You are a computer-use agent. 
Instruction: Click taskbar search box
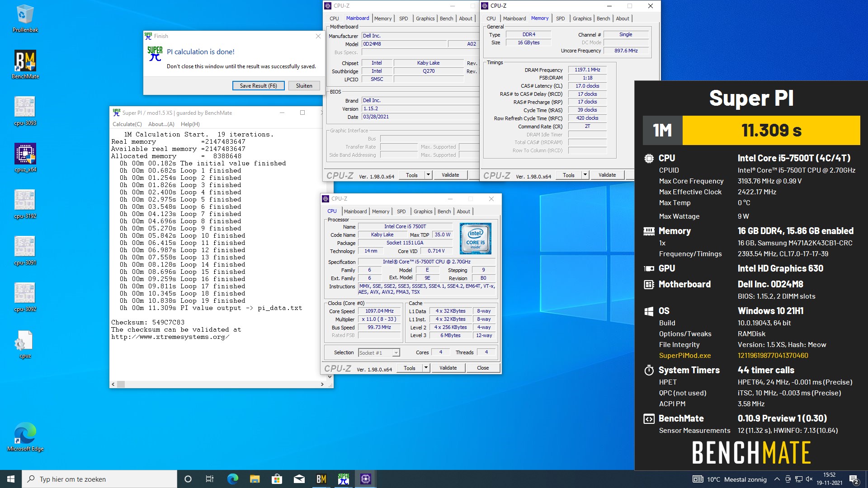tap(99, 479)
